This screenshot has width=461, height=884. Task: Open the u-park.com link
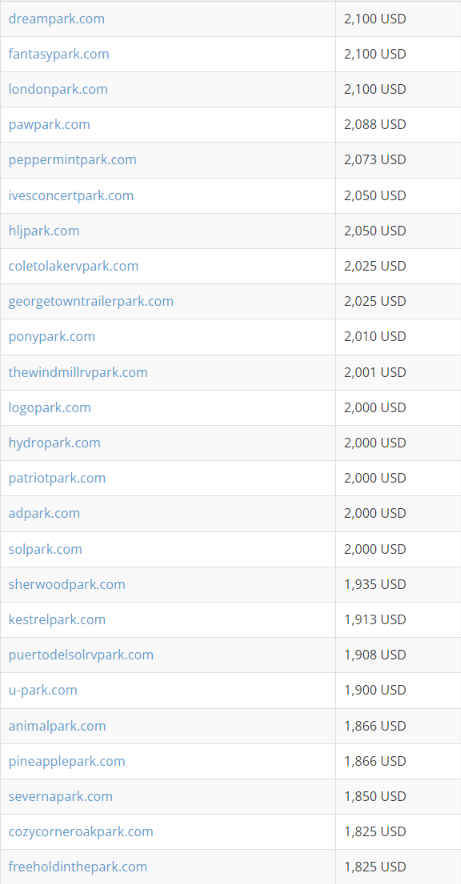point(43,690)
